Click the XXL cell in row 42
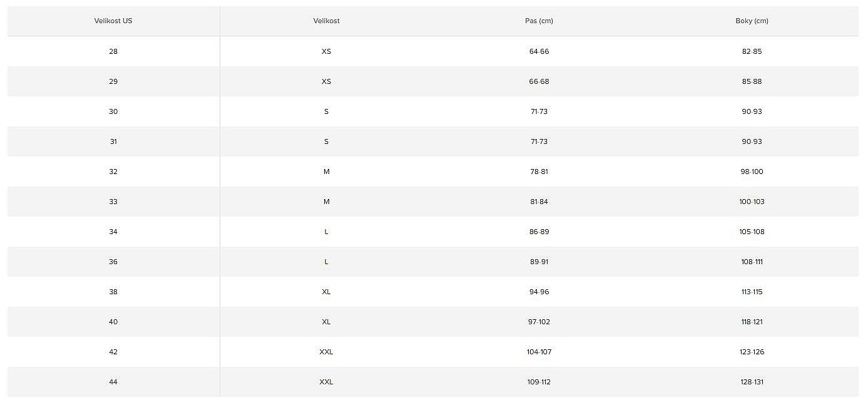 [326, 352]
